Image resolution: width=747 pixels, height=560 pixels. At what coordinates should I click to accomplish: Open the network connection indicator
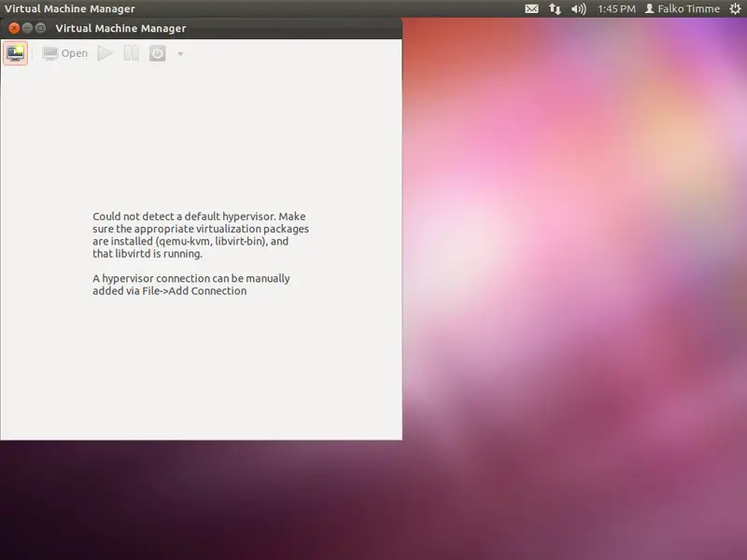click(555, 9)
